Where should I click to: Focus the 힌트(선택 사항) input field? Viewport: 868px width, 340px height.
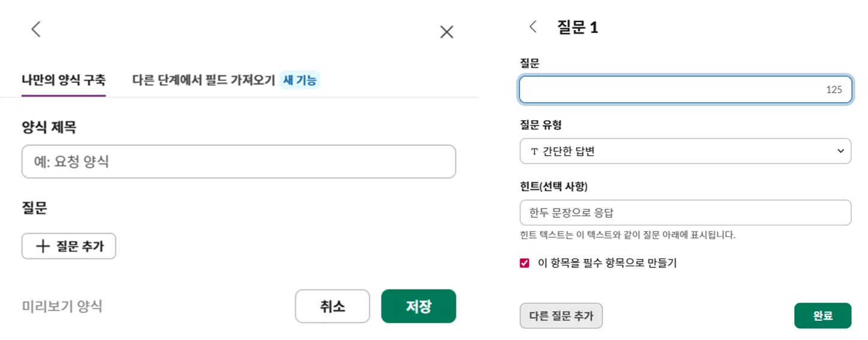tap(685, 213)
